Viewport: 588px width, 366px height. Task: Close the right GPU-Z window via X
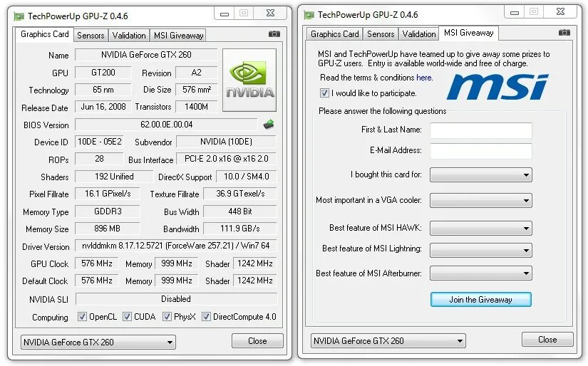[560, 12]
